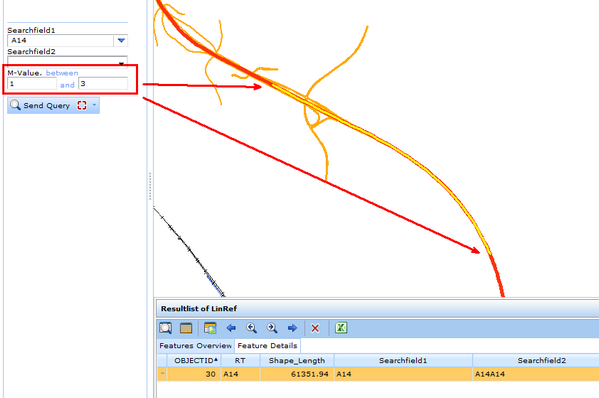Click the A14A14 cell in Searchfield2 column
Screen dimensions: 599x398
[536, 374]
